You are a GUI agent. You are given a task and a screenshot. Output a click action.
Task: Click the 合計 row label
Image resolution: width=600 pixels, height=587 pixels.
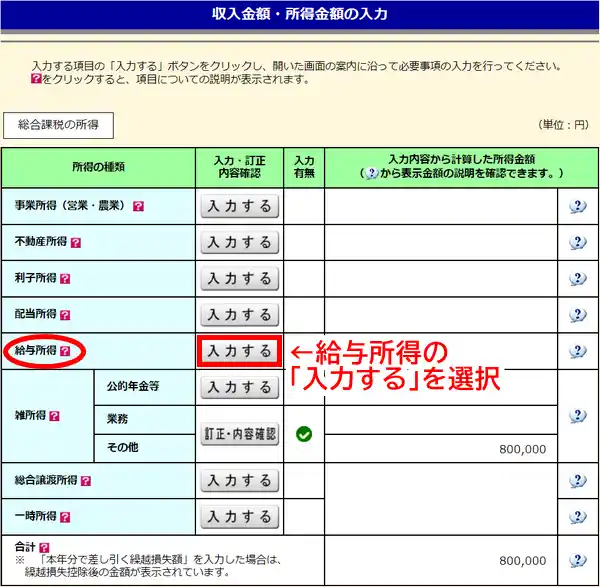pos(25,547)
